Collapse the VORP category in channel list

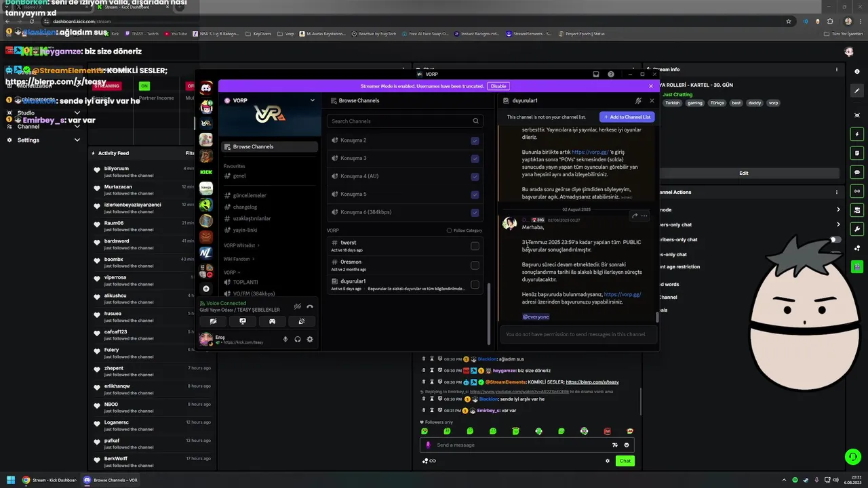(x=231, y=272)
